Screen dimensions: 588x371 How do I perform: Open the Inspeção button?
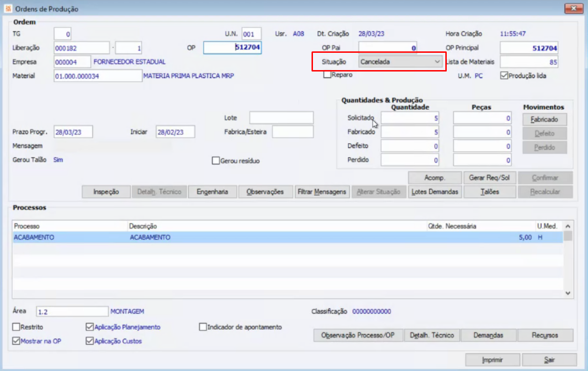coord(106,192)
